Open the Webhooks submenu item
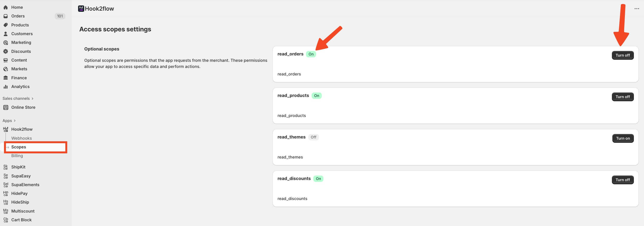Screen dimensions: 644x226 pos(21,138)
